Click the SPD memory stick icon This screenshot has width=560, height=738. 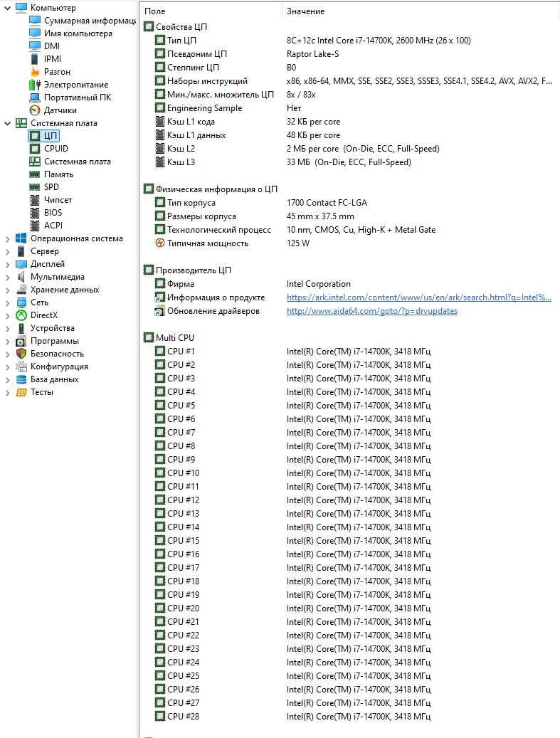click(x=35, y=187)
